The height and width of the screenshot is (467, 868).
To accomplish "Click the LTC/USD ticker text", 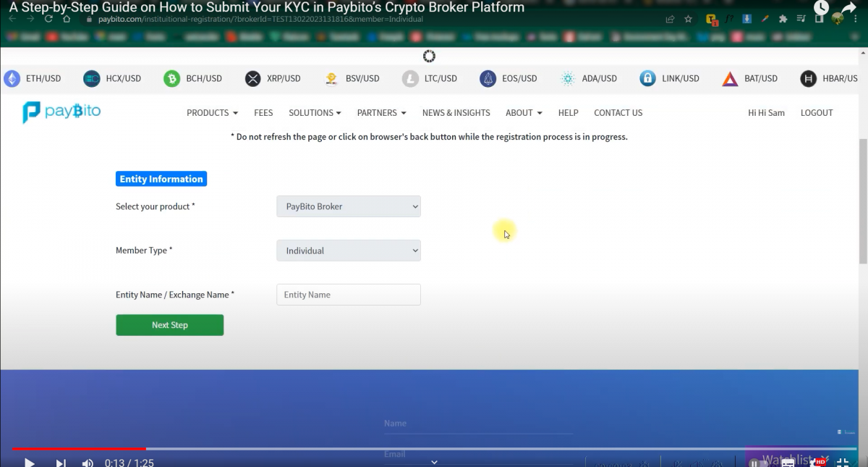I will pyautogui.click(x=441, y=78).
